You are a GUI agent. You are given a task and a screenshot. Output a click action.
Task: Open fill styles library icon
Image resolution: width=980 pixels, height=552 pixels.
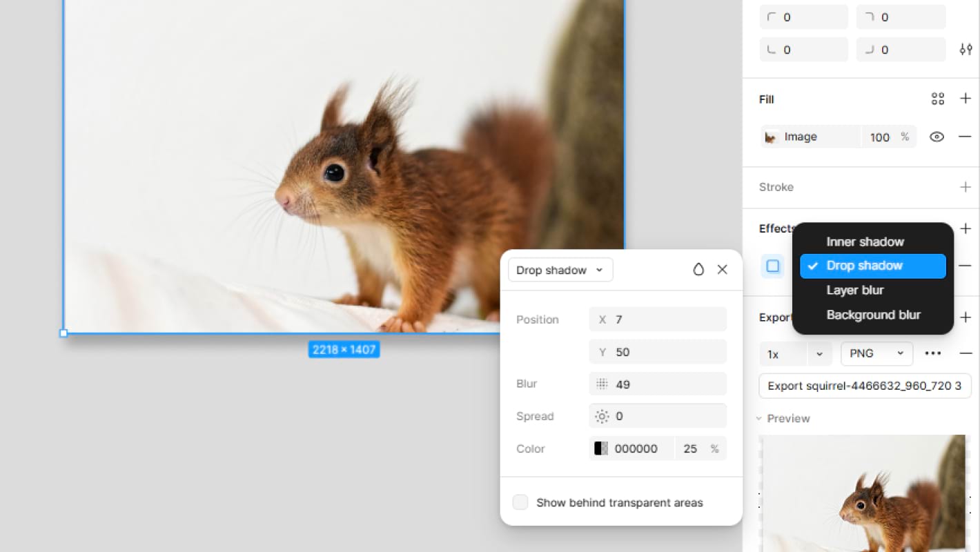[937, 99]
